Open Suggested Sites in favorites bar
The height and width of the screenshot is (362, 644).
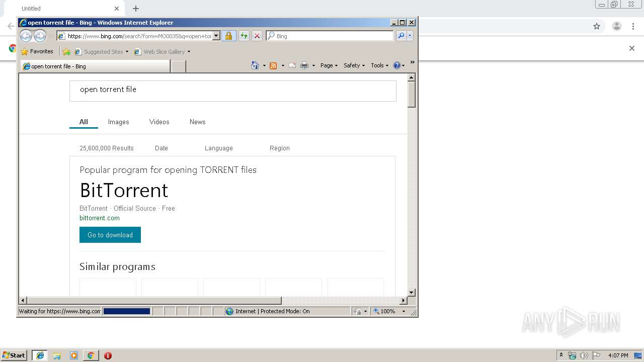coord(101,51)
